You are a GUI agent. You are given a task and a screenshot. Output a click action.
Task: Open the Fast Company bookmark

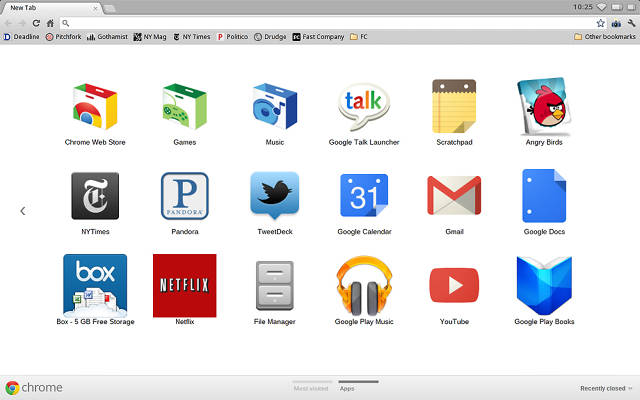pos(318,37)
